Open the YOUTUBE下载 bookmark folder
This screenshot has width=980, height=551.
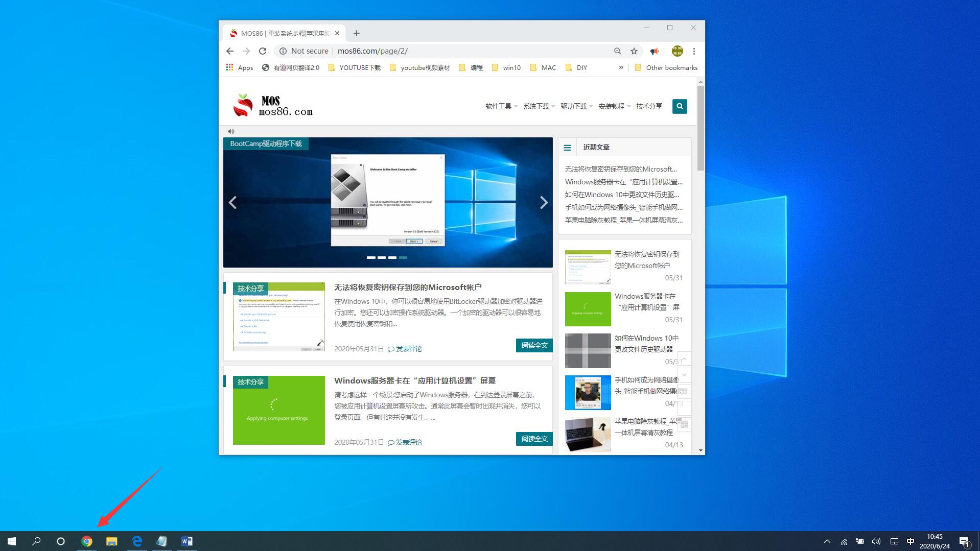coord(354,67)
